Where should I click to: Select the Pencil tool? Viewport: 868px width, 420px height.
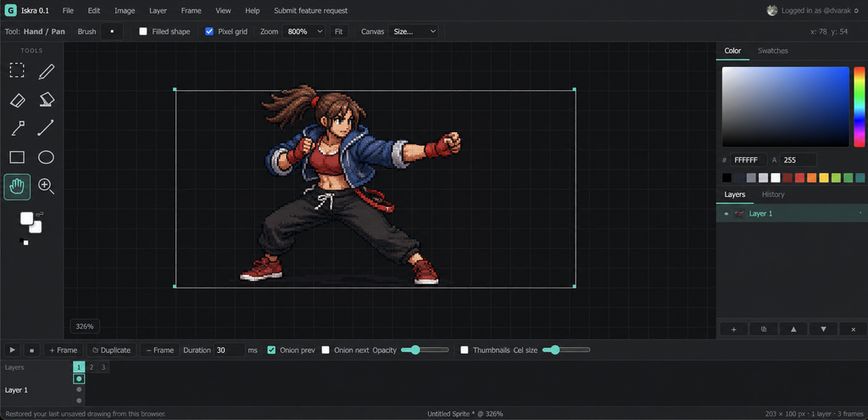pos(46,70)
